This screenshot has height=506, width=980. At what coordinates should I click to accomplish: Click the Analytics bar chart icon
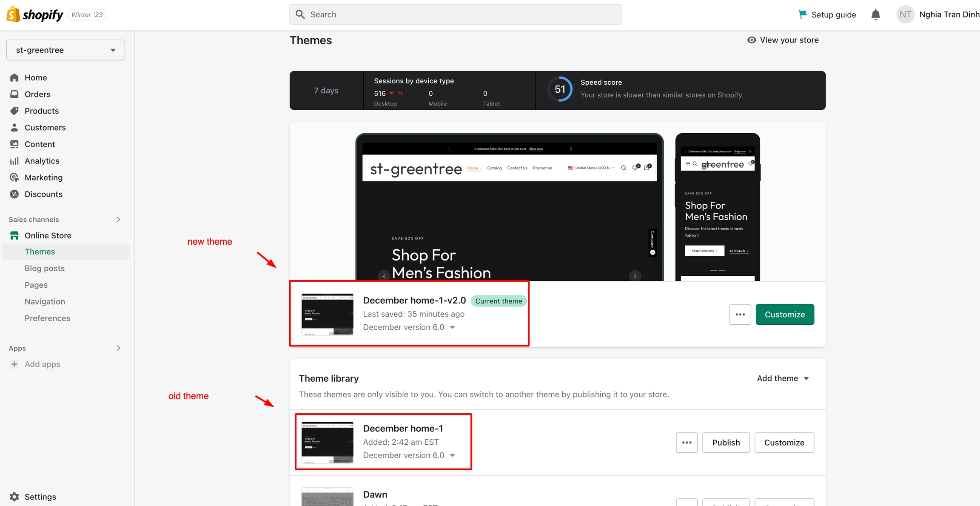point(14,161)
